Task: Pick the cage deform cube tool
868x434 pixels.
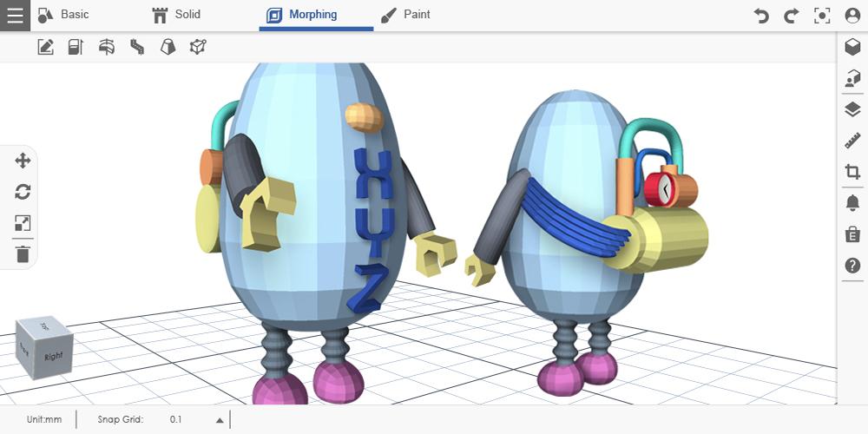Action: (x=198, y=47)
